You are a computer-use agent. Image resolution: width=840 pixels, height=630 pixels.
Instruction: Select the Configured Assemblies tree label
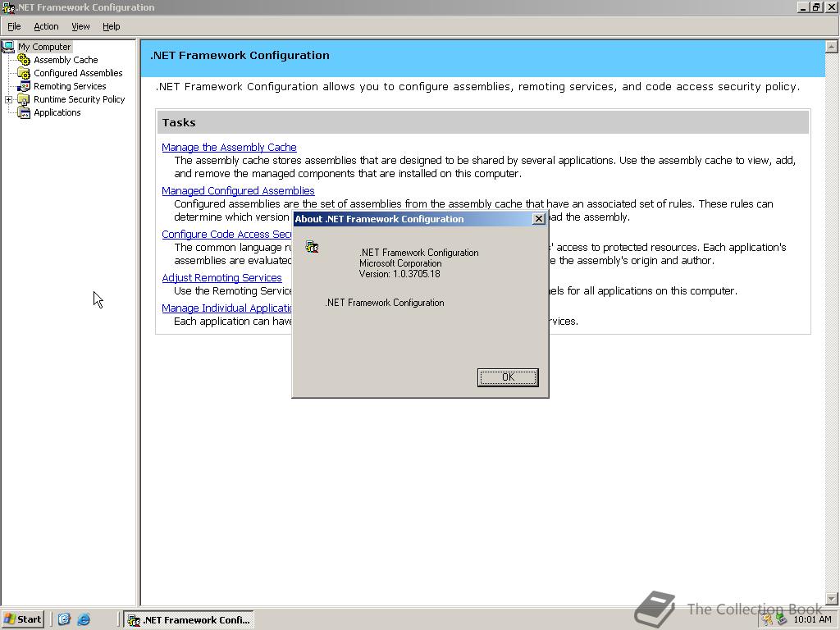[78, 73]
